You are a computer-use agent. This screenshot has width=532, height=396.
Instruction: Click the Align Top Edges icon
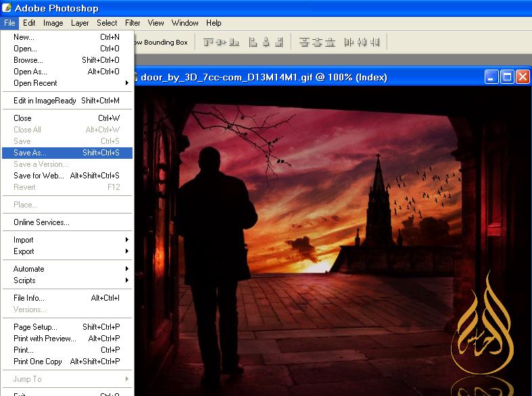(x=208, y=43)
